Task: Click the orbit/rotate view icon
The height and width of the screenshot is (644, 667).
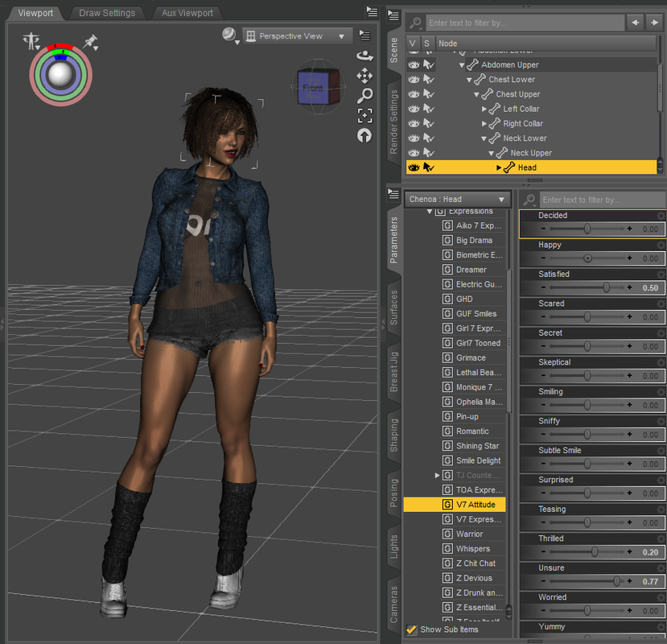Action: click(x=364, y=56)
